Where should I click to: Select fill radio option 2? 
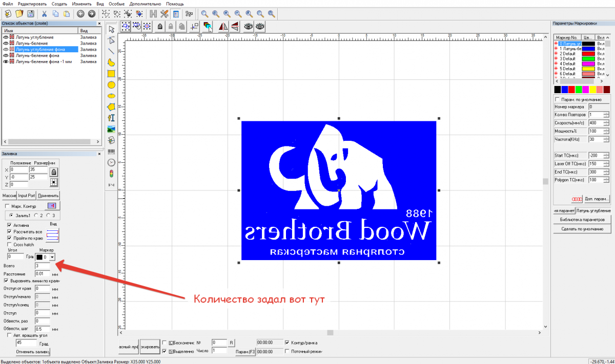[36, 216]
